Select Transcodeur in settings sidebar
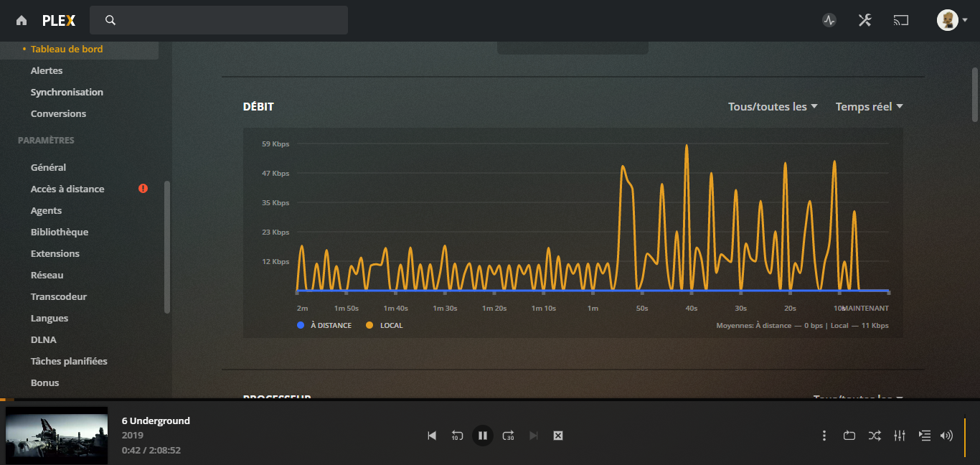This screenshot has width=980, height=465. (x=59, y=296)
